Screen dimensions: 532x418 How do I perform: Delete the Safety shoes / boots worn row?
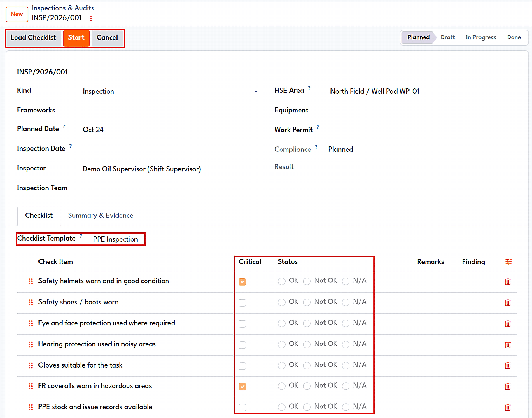508,303
